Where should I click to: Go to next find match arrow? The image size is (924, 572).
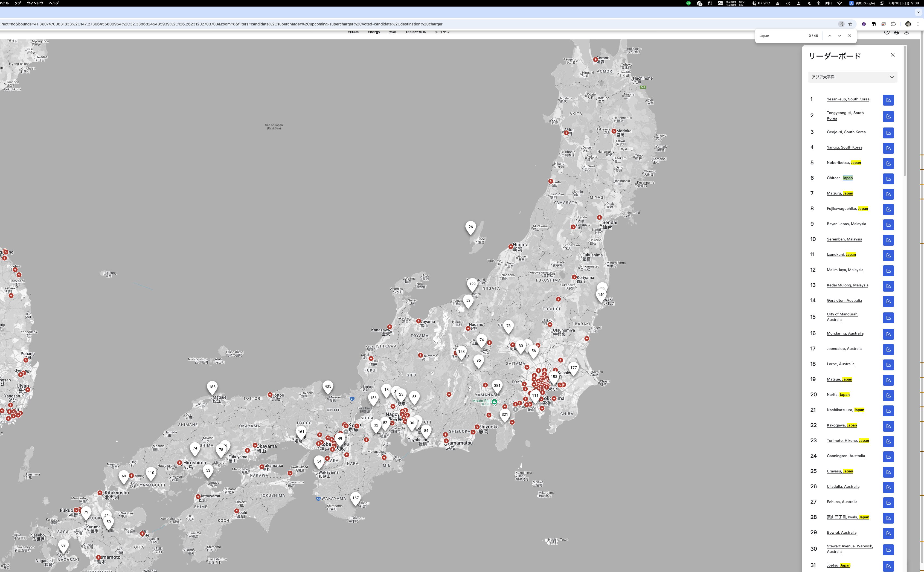840,36
